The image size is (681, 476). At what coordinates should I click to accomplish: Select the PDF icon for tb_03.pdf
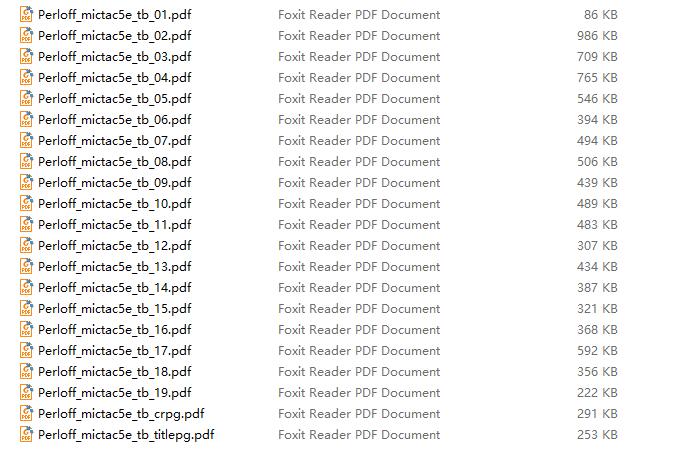(x=26, y=56)
